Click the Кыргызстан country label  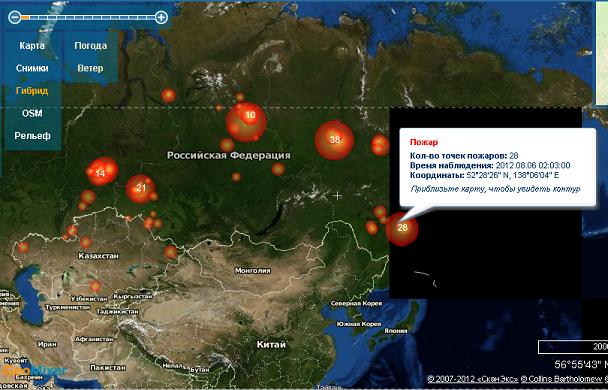(x=133, y=297)
